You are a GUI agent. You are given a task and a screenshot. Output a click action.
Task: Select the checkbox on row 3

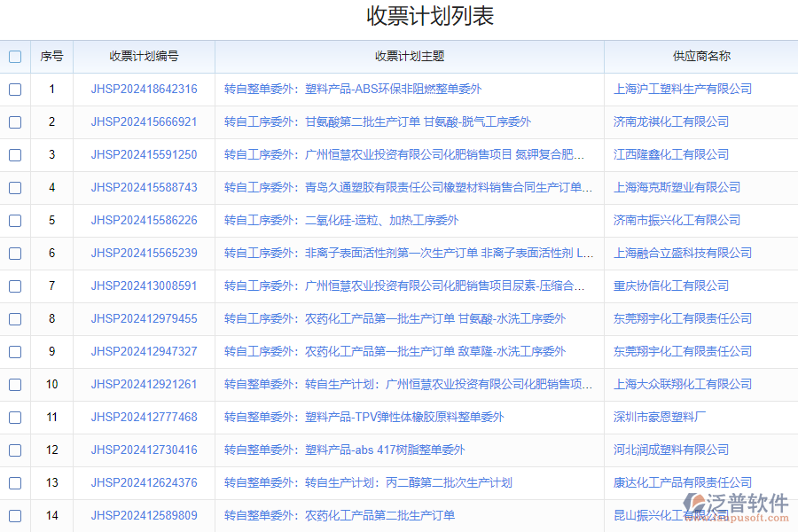[14, 154]
